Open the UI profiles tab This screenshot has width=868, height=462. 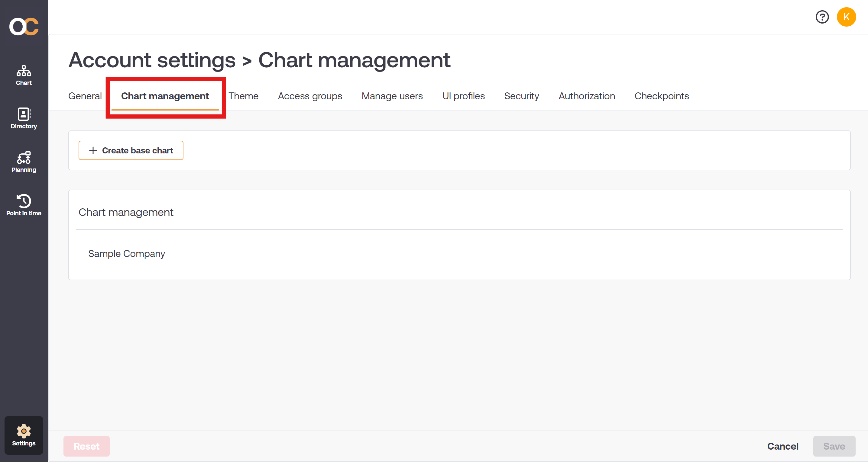463,96
